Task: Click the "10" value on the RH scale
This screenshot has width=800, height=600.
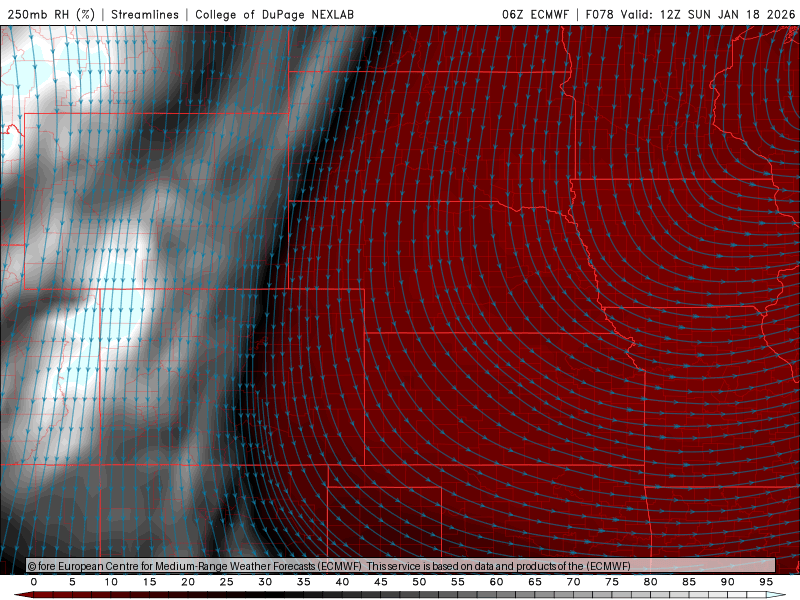Action: click(x=111, y=582)
